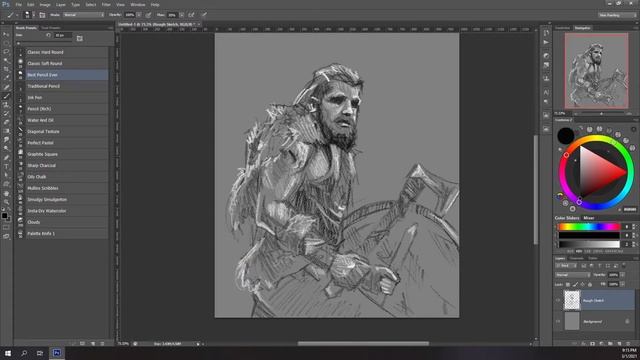Select the Pen tool in the left toolbar
This screenshot has height=360, width=640.
(6, 158)
